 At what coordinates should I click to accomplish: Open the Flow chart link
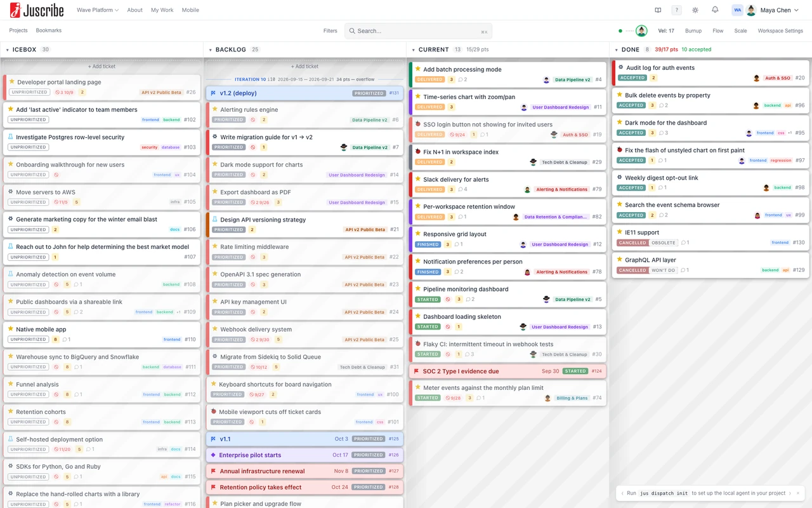point(718,30)
